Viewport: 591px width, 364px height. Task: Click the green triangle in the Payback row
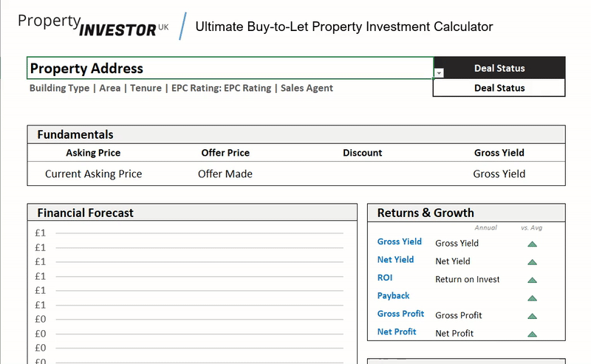click(532, 298)
